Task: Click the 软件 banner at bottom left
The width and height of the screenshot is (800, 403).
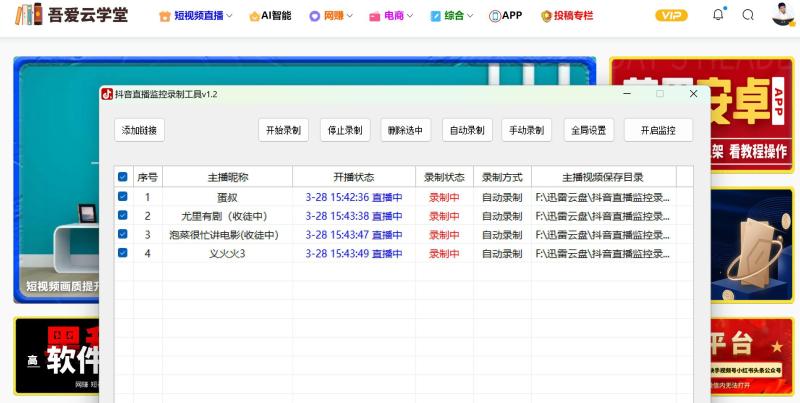Action: (57, 356)
